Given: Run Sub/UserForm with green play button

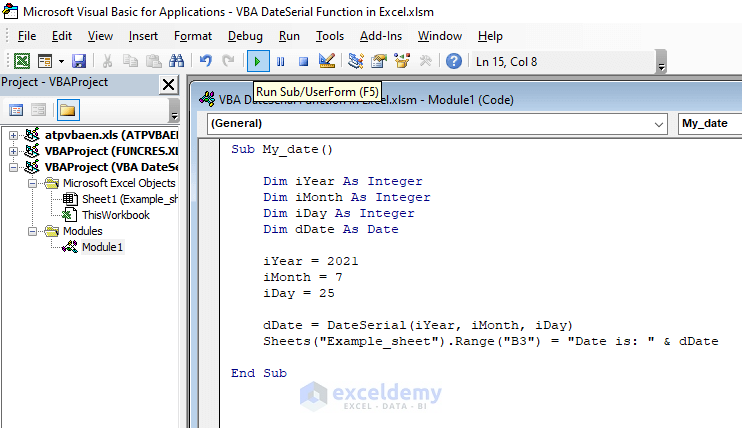Looking at the screenshot, I should click(258, 61).
